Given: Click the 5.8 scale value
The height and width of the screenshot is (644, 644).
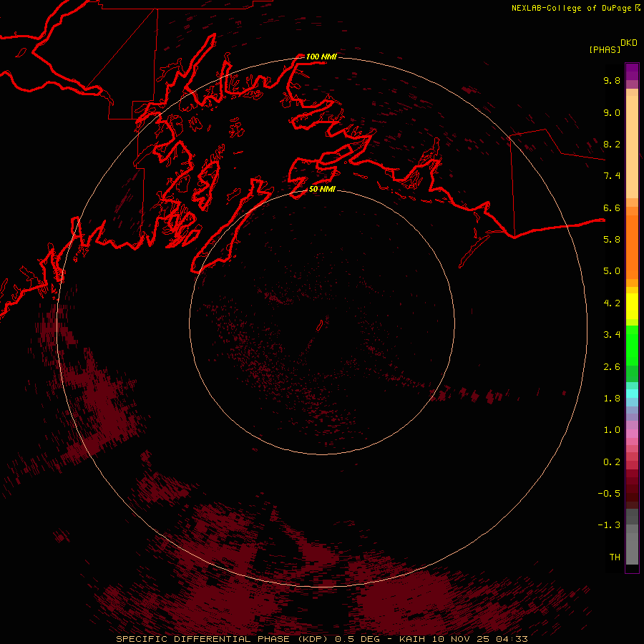Looking at the screenshot, I should 612,240.
